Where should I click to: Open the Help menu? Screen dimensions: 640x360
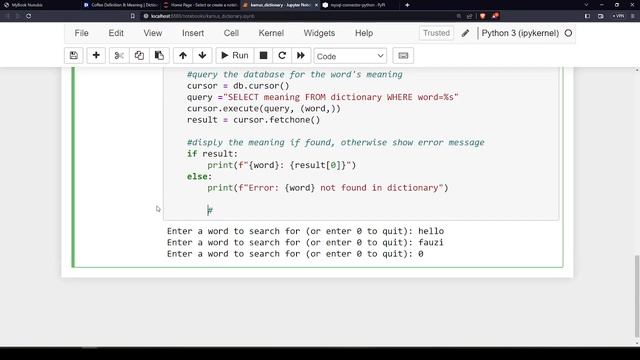(364, 33)
